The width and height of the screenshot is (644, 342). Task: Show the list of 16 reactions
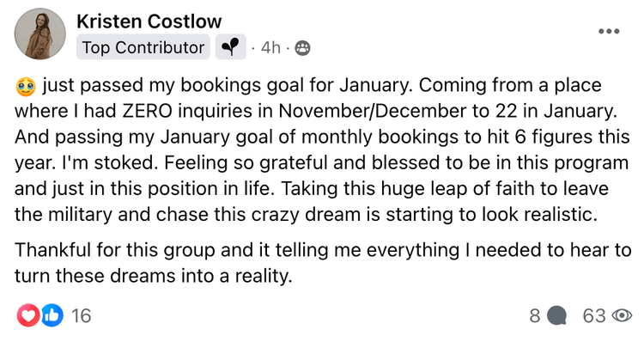click(x=81, y=315)
